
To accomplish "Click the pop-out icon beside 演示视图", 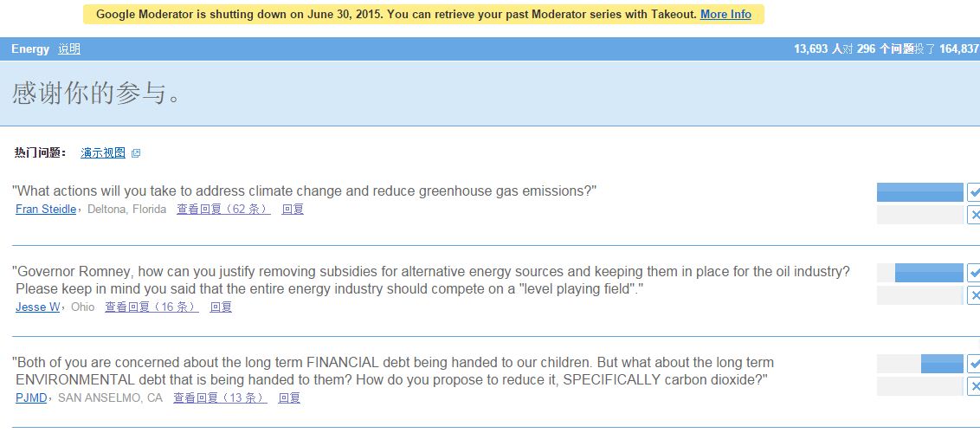I will click(x=136, y=153).
